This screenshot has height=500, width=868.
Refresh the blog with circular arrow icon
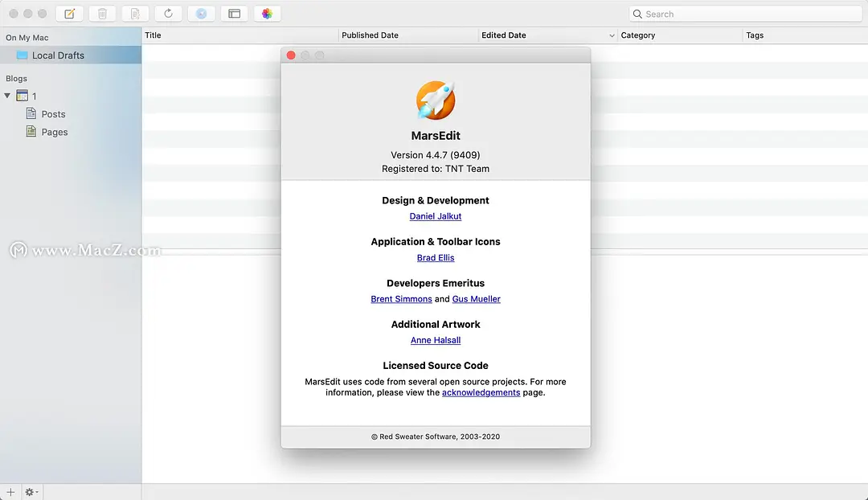(168, 14)
